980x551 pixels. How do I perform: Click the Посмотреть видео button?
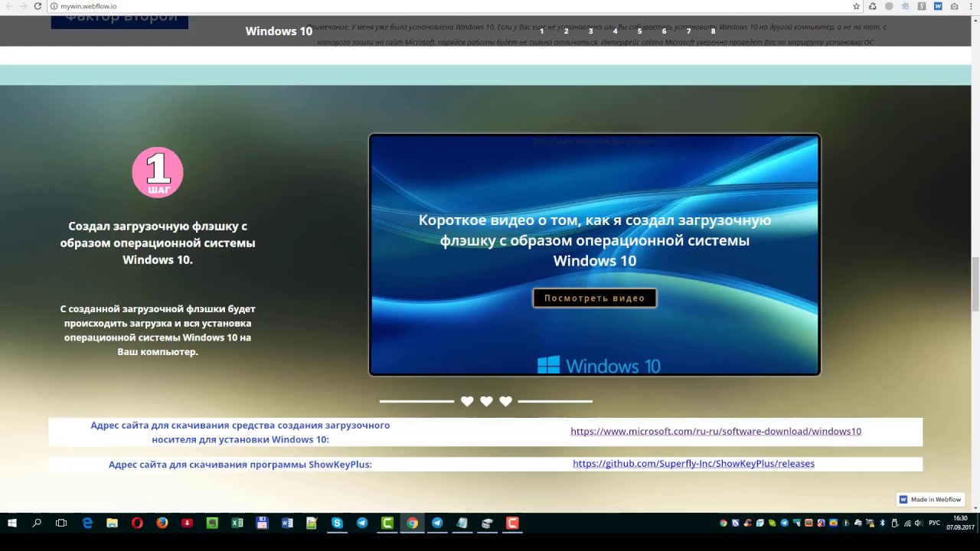click(x=595, y=298)
